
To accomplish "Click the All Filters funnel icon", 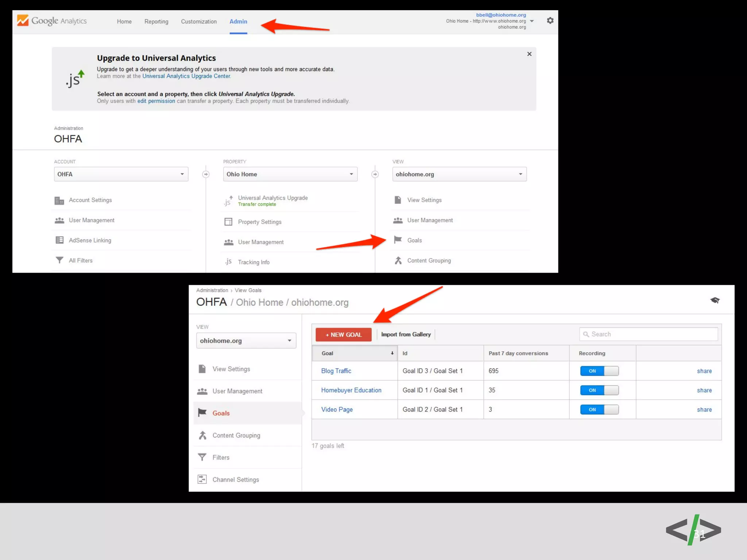I will tap(59, 260).
